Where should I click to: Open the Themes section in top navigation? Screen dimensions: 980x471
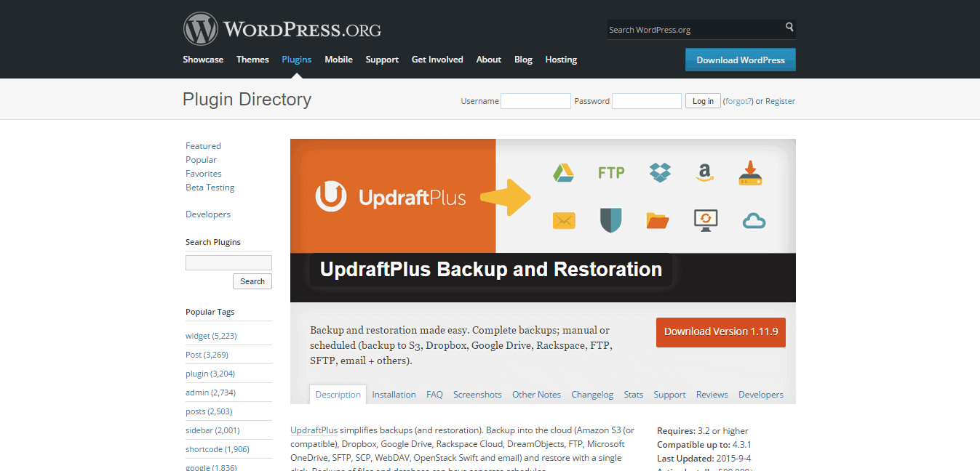coord(252,60)
